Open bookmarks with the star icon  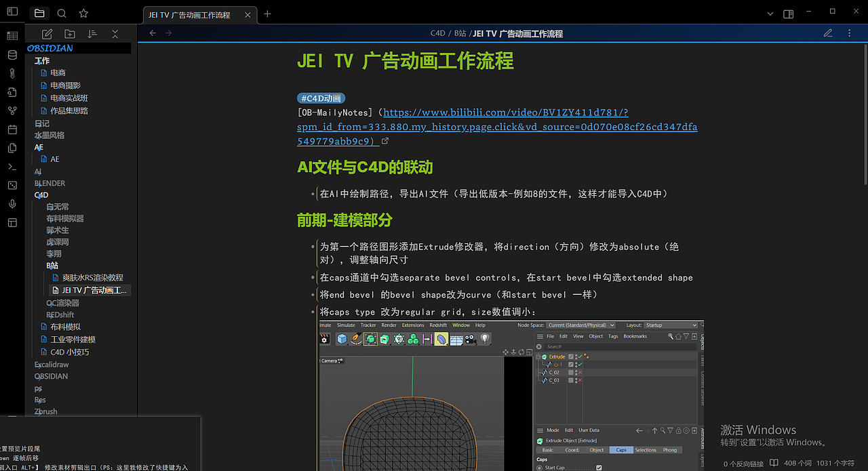click(x=83, y=13)
